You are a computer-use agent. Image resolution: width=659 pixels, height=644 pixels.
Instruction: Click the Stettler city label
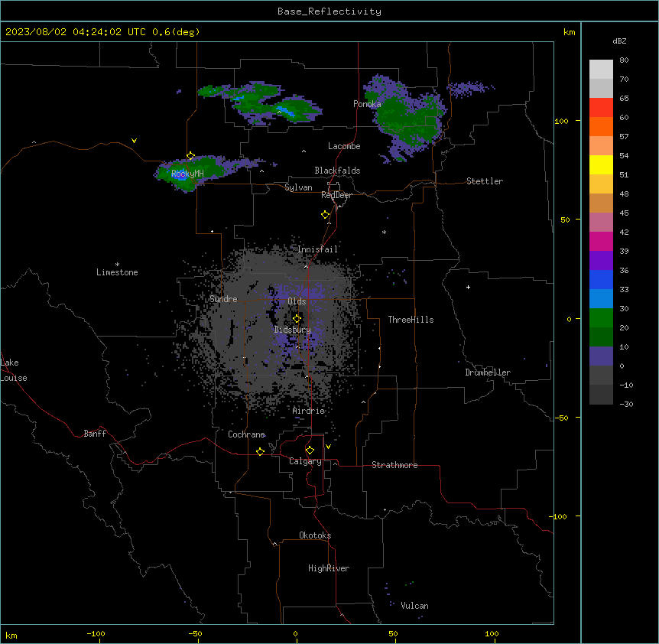(485, 181)
